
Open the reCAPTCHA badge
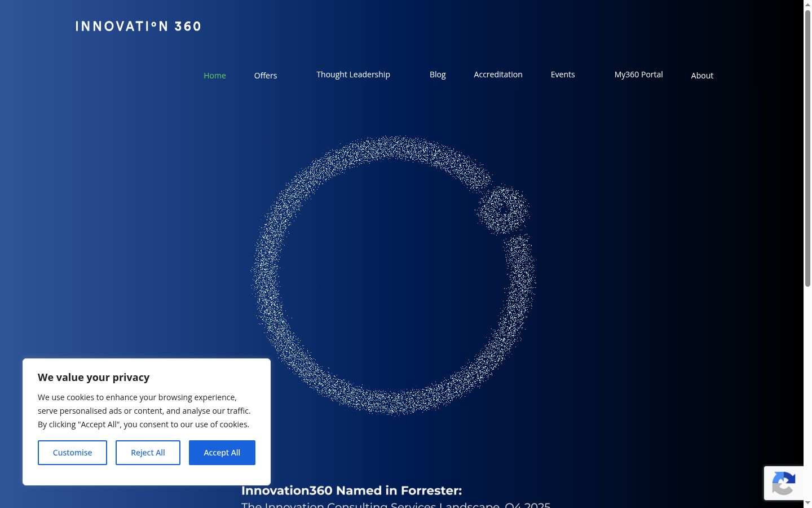(x=784, y=483)
